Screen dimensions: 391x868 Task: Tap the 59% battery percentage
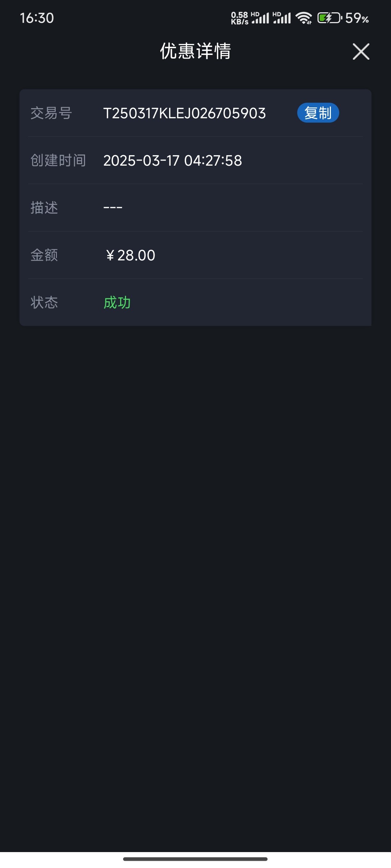357,18
